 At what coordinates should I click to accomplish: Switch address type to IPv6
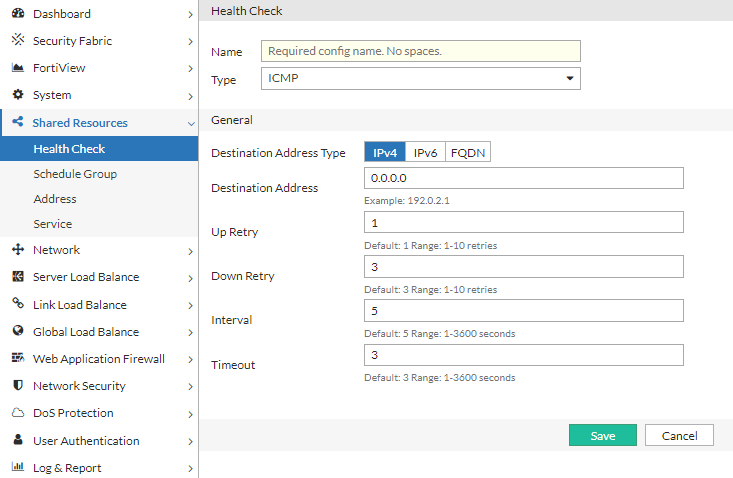[425, 153]
